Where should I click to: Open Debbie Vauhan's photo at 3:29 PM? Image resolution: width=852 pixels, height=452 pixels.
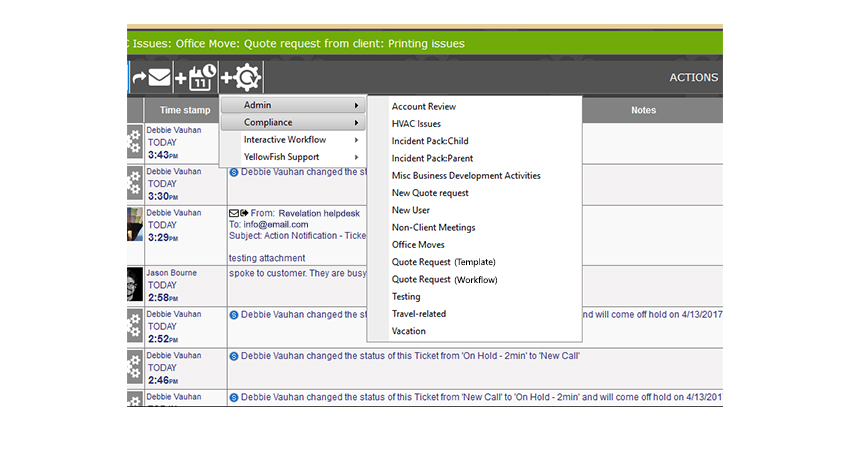(x=135, y=224)
